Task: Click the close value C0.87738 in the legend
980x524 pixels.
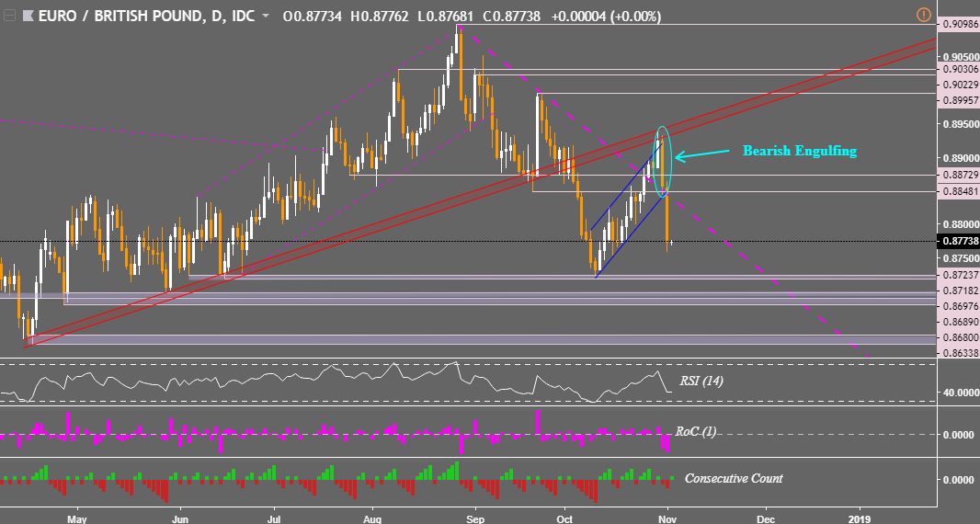Action: pos(511,17)
